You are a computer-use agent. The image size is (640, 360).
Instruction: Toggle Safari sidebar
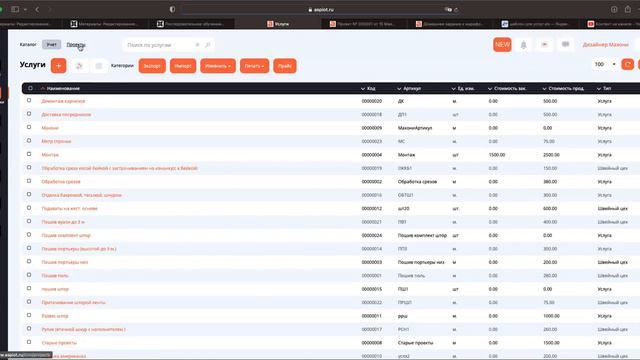click(x=15, y=9)
